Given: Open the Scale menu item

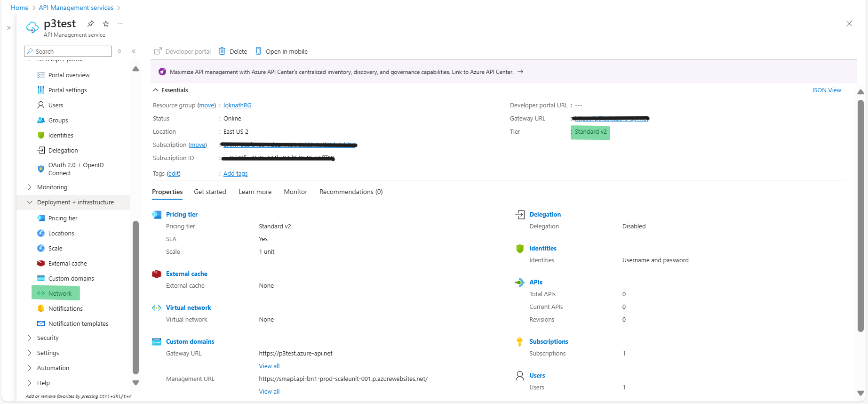Looking at the screenshot, I should point(55,248).
